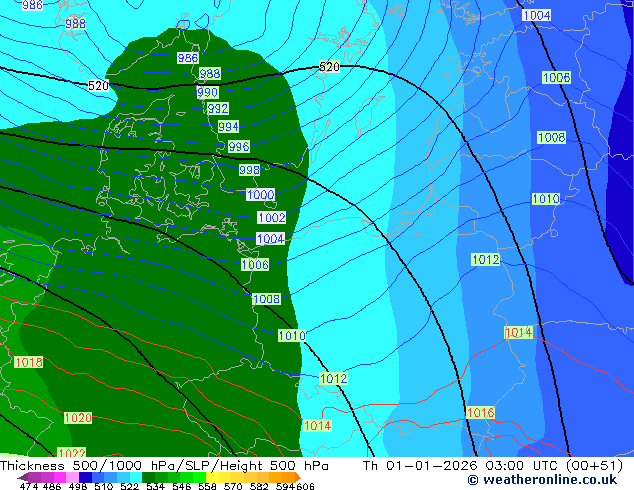Pick the bright lime green legend swatch
This screenshot has width=634, height=490.
pos(199,477)
